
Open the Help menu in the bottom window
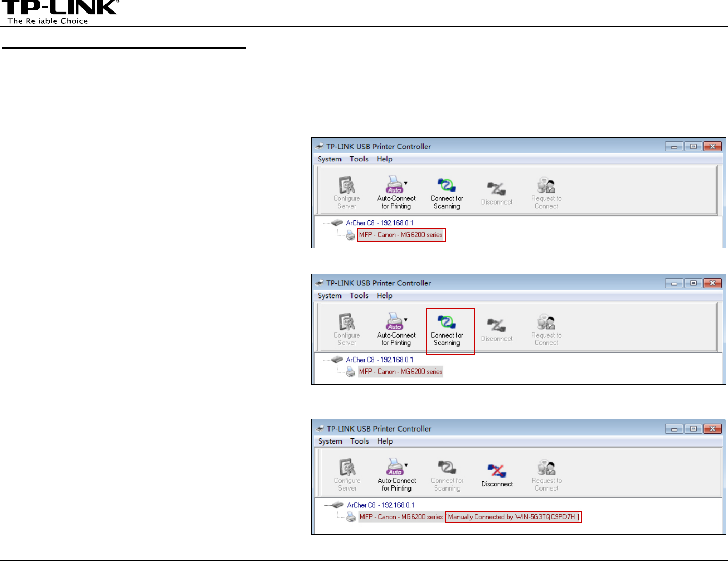385,441
